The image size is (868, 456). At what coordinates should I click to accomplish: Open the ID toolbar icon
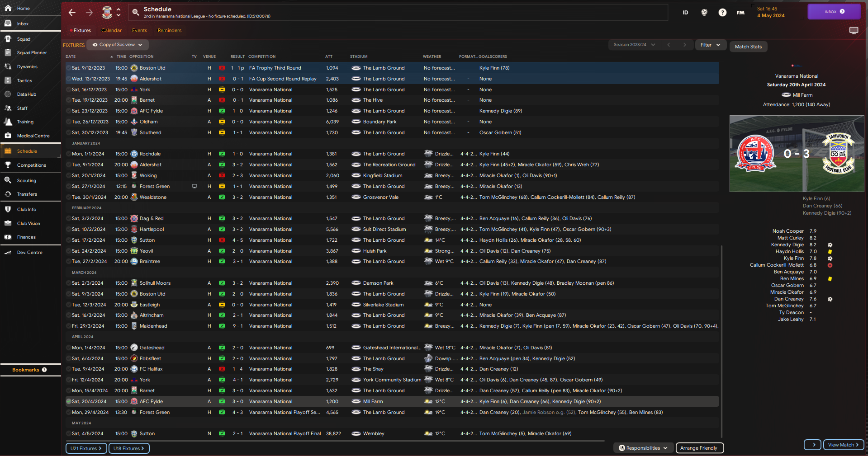[685, 13]
